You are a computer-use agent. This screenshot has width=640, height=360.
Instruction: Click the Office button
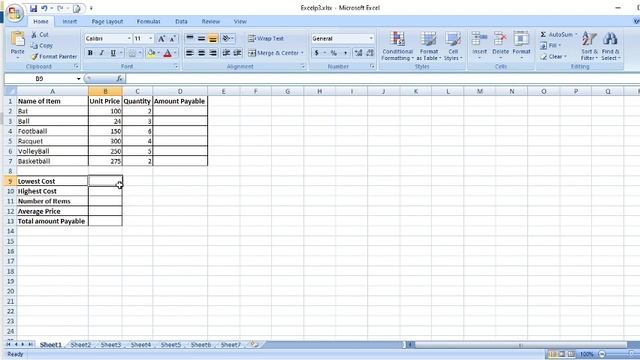coord(14,13)
